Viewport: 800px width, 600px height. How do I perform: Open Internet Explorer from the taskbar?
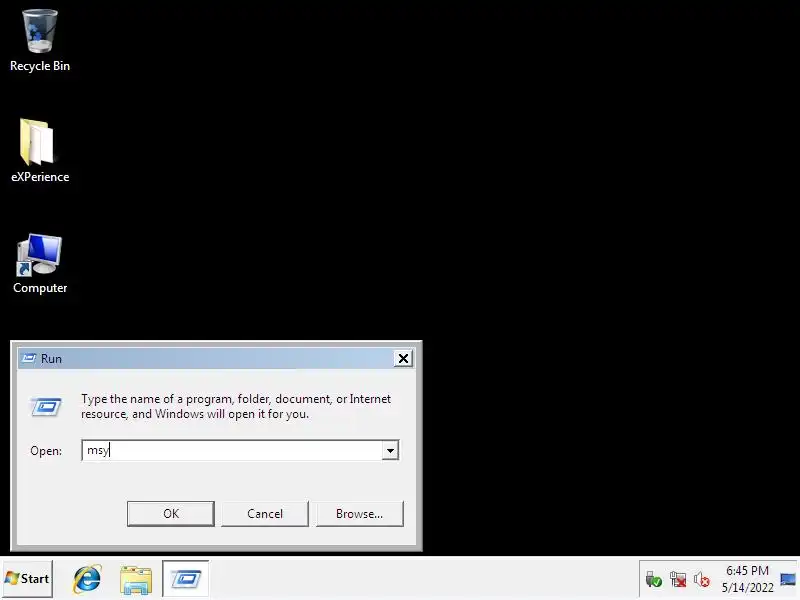87,579
